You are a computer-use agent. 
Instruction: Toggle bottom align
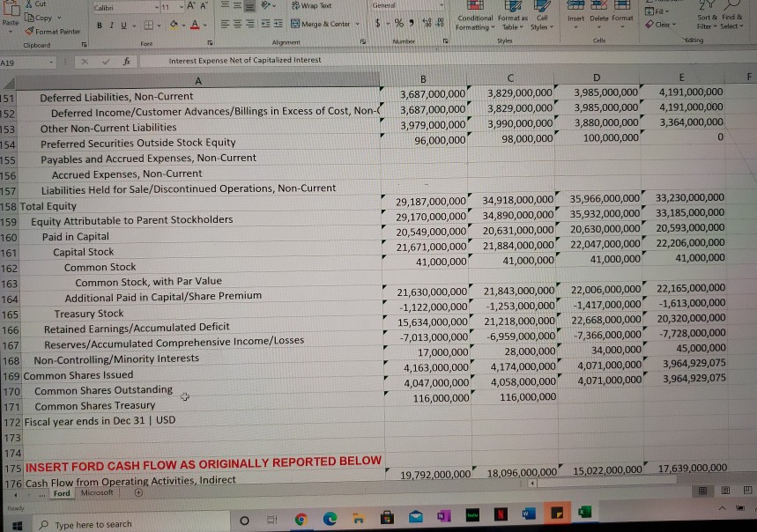tap(250, 6)
